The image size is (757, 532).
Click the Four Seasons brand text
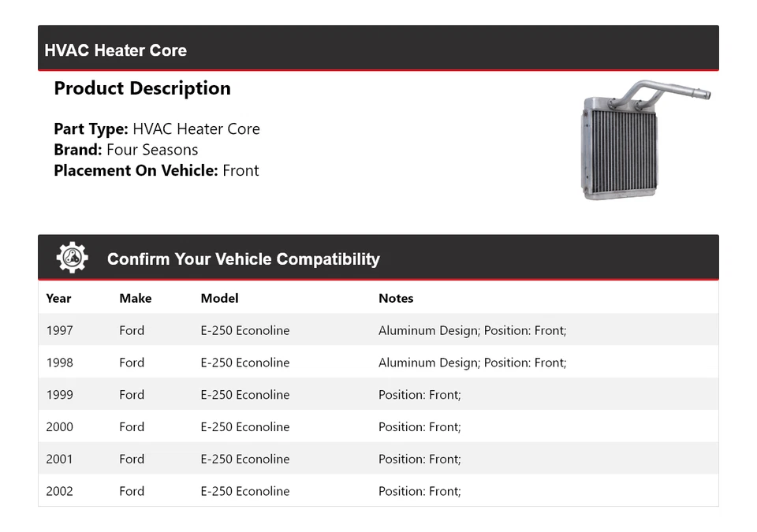(x=152, y=150)
